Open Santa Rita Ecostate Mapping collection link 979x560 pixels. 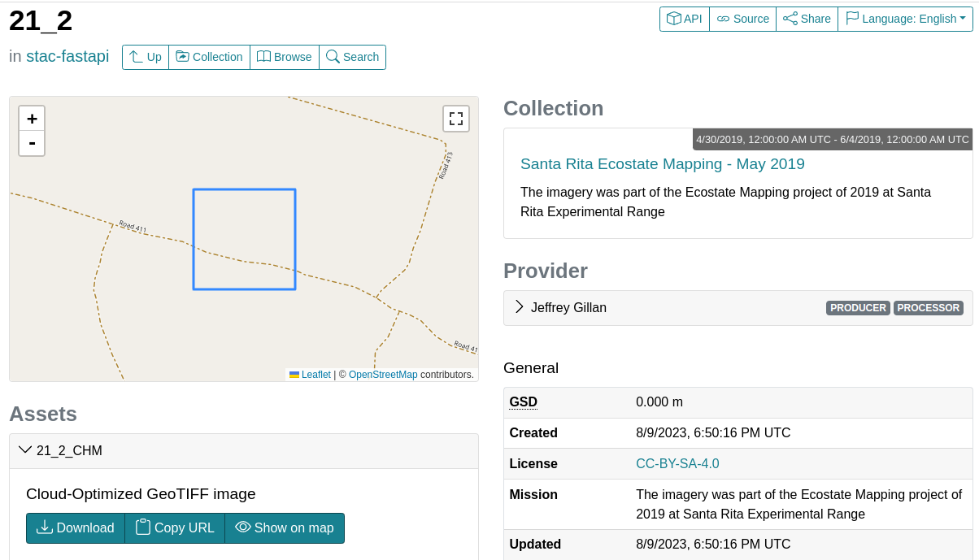[x=663, y=164]
